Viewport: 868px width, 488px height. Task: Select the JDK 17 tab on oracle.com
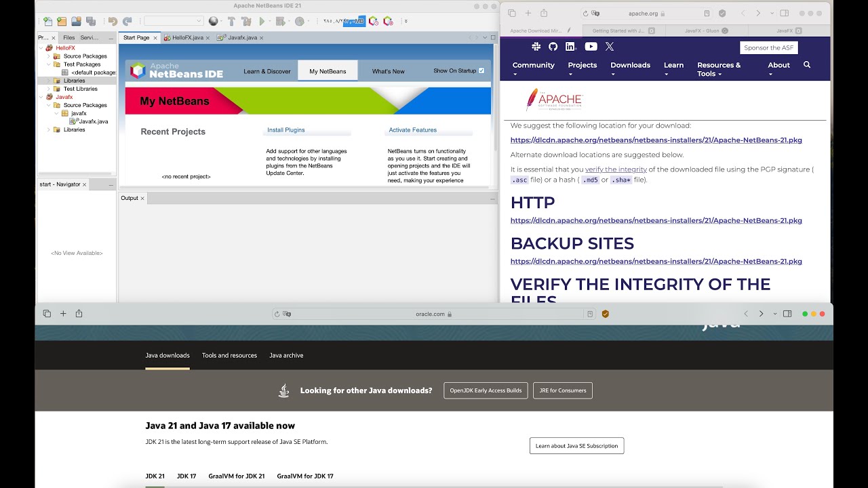(x=186, y=476)
